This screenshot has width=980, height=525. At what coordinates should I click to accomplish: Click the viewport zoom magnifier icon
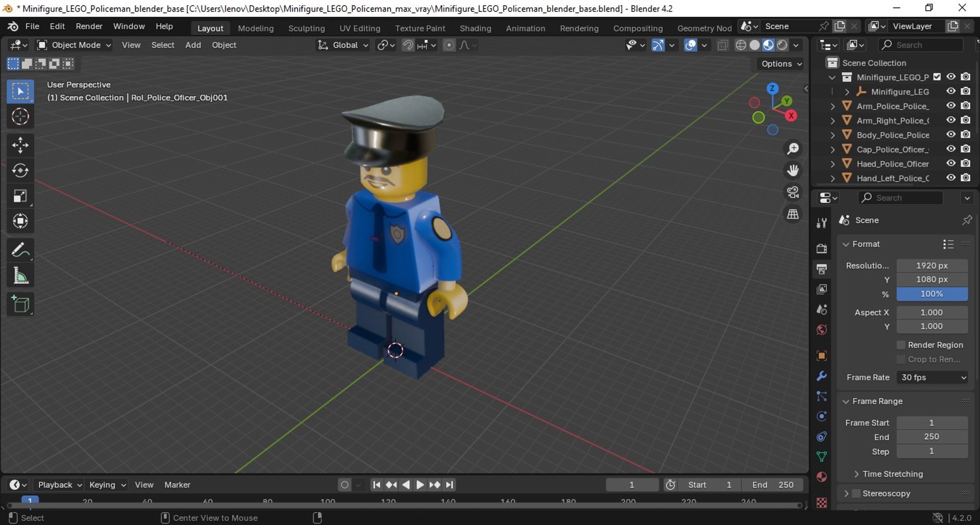tap(793, 149)
